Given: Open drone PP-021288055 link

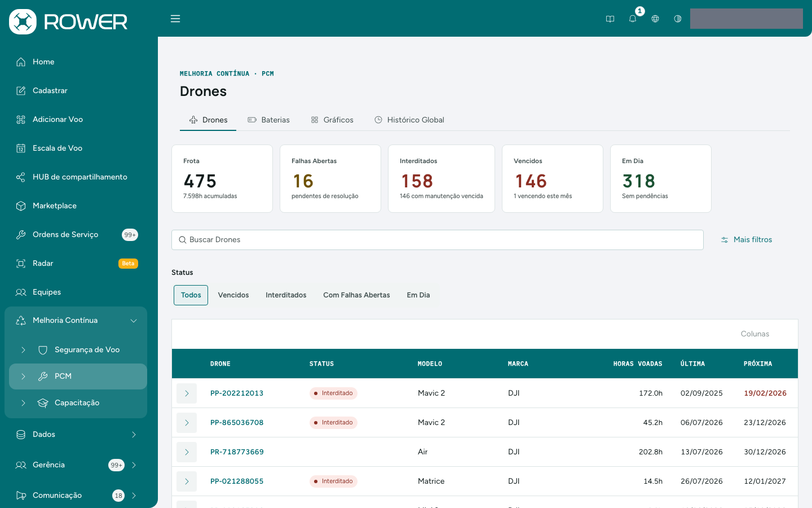Looking at the screenshot, I should click(237, 481).
